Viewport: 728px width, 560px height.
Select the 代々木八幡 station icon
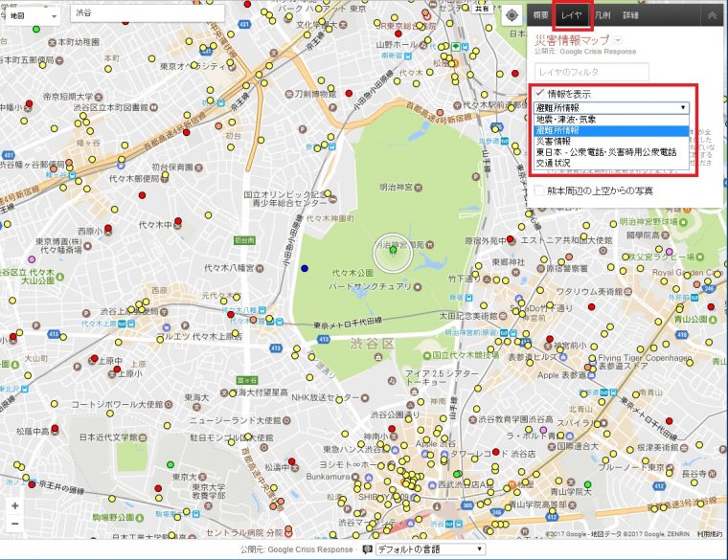pos(262,310)
